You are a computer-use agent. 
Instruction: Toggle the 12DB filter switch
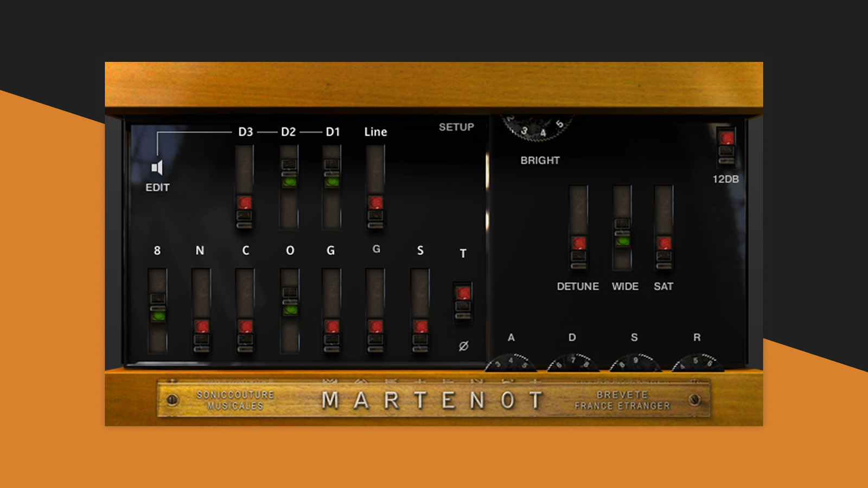click(726, 146)
